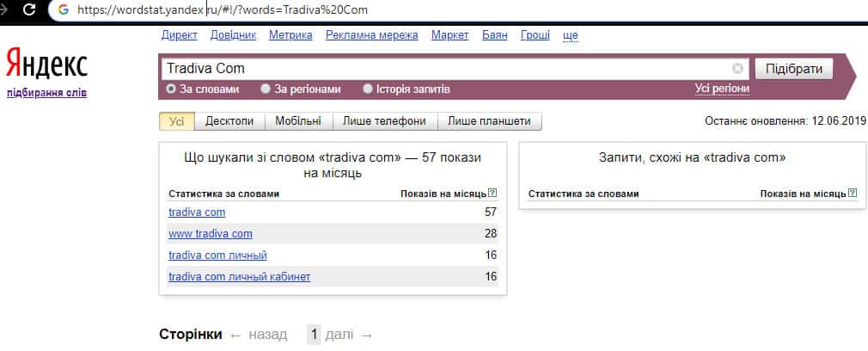
Task: Select the 'За регіонами' radio option
Action: [301, 89]
